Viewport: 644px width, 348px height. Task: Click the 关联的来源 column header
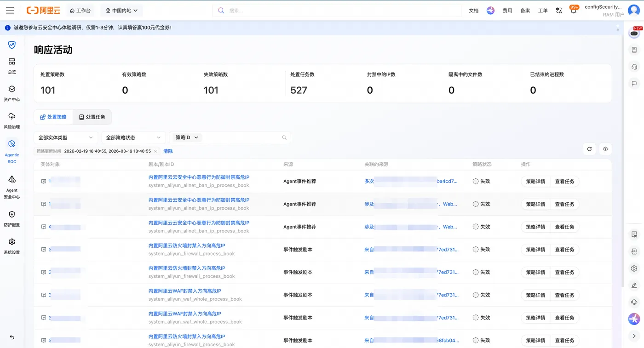pyautogui.click(x=376, y=164)
